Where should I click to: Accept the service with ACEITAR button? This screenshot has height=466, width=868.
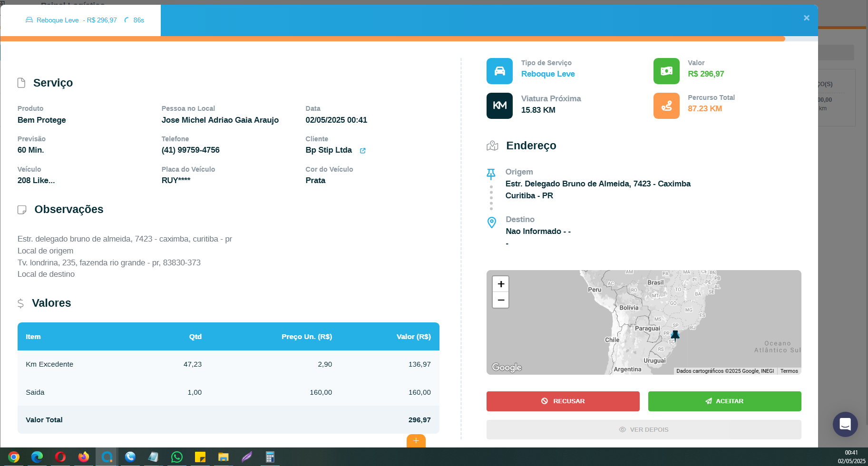click(x=724, y=401)
